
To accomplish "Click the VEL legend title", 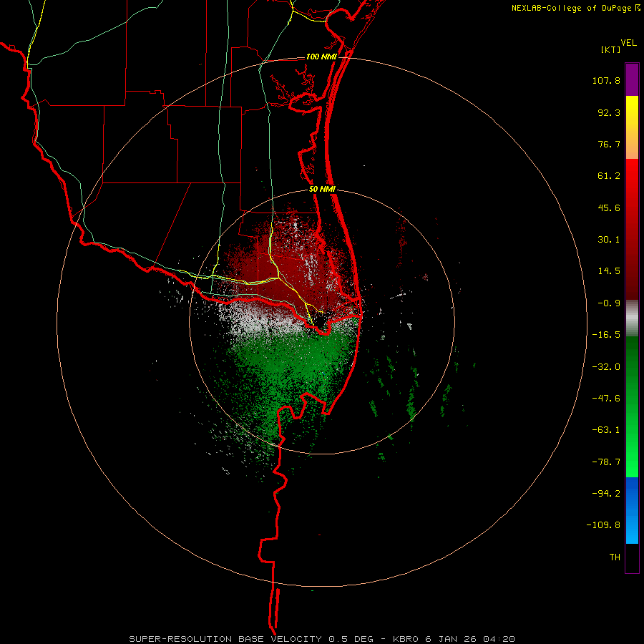I will coord(628,43).
